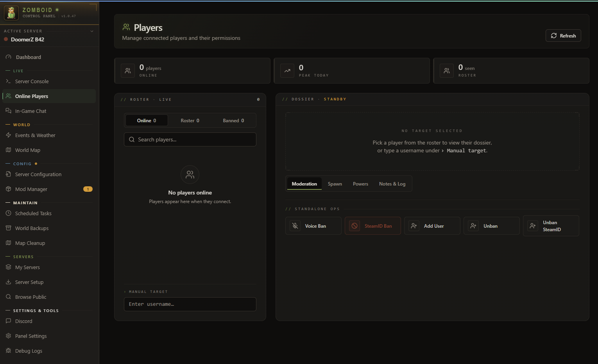
Task: Switch to the Roster tab
Action: (190, 120)
